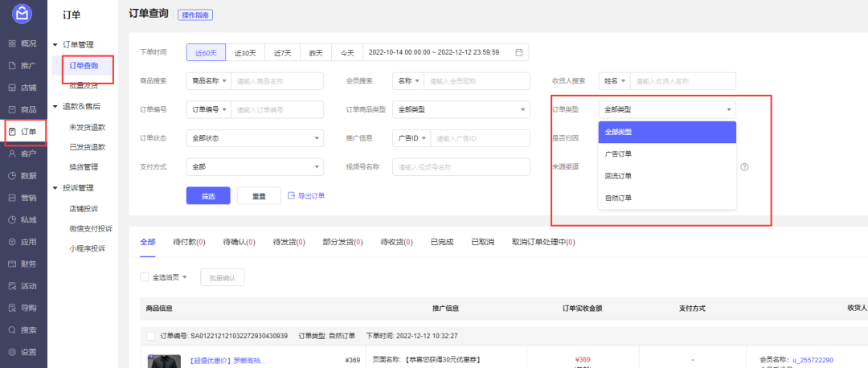Open 订单商品类型 全部类型 dropdown
The width and height of the screenshot is (868, 368).
461,109
